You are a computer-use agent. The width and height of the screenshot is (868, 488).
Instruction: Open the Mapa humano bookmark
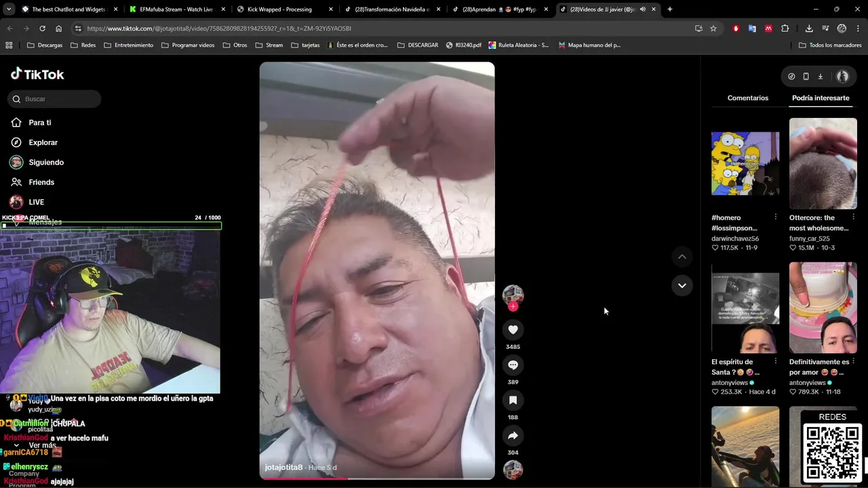coord(589,45)
